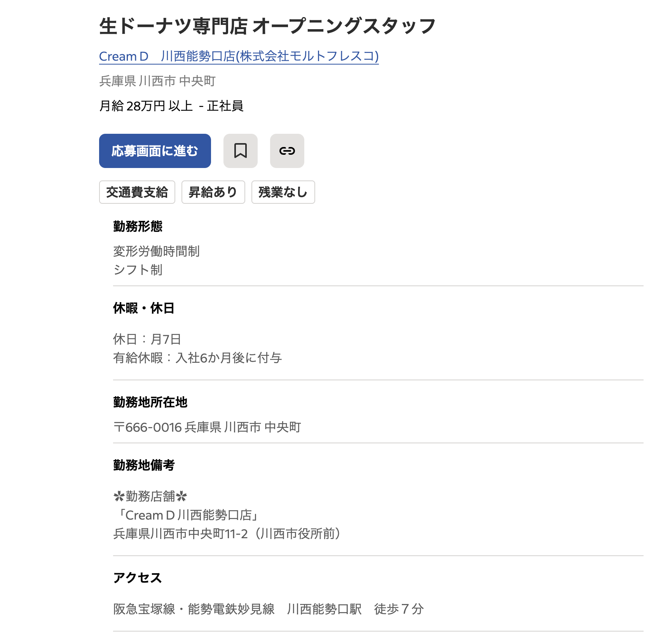Screen dimensions: 649x644
Task: Click the 有給休暇：入社6か月後に付与 line
Action: pos(197,358)
